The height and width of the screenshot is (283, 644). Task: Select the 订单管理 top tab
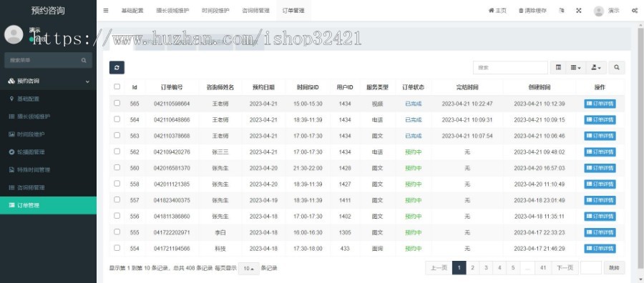pos(293,11)
